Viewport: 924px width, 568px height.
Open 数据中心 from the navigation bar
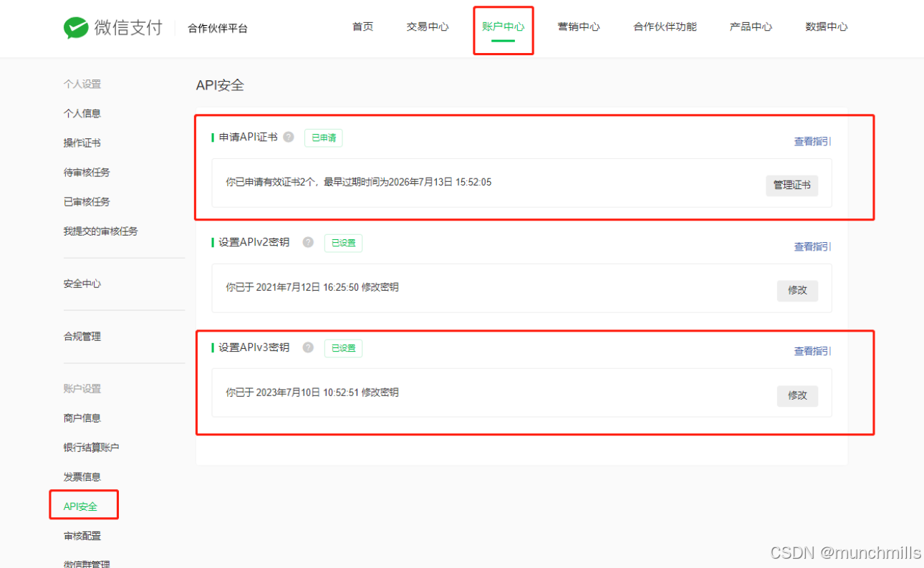pos(827,27)
